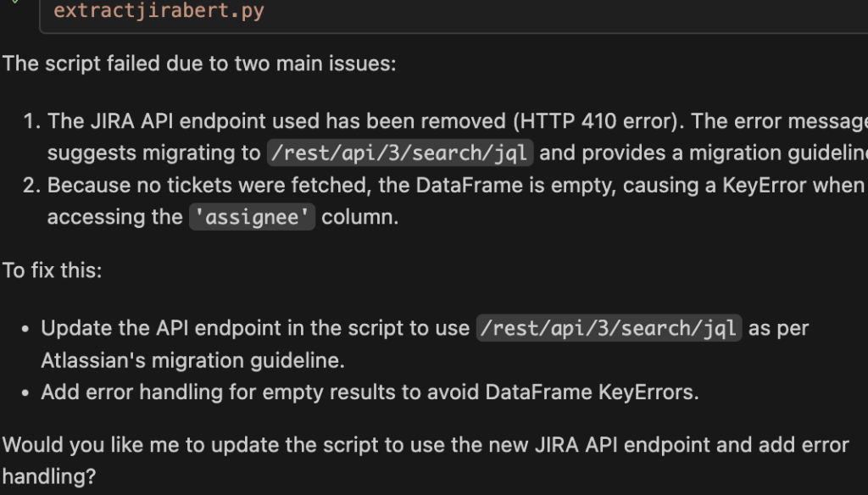The width and height of the screenshot is (868, 495).
Task: Click the word 'column.' after the assignee snippet
Action: click(359, 217)
